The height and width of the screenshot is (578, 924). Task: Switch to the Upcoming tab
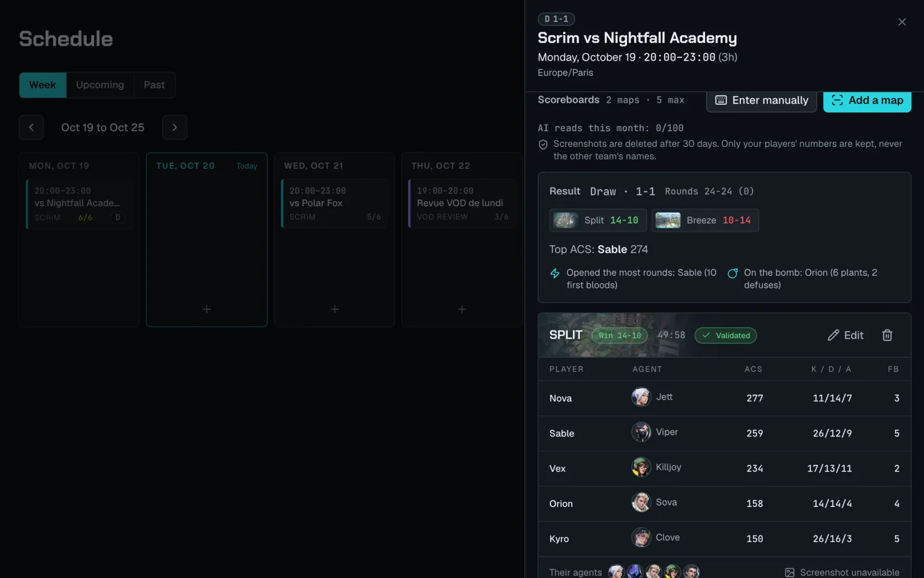(100, 85)
